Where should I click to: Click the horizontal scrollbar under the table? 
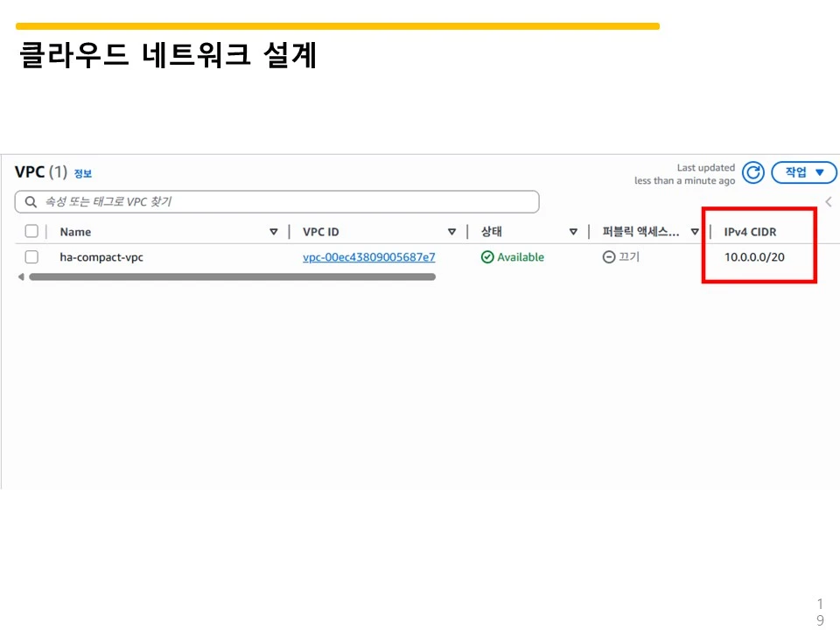tap(227, 276)
